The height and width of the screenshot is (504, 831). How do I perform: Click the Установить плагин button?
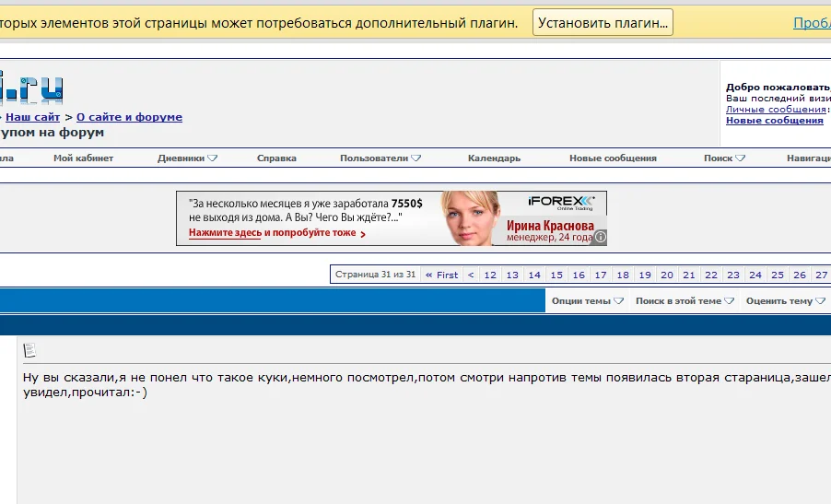(x=603, y=23)
